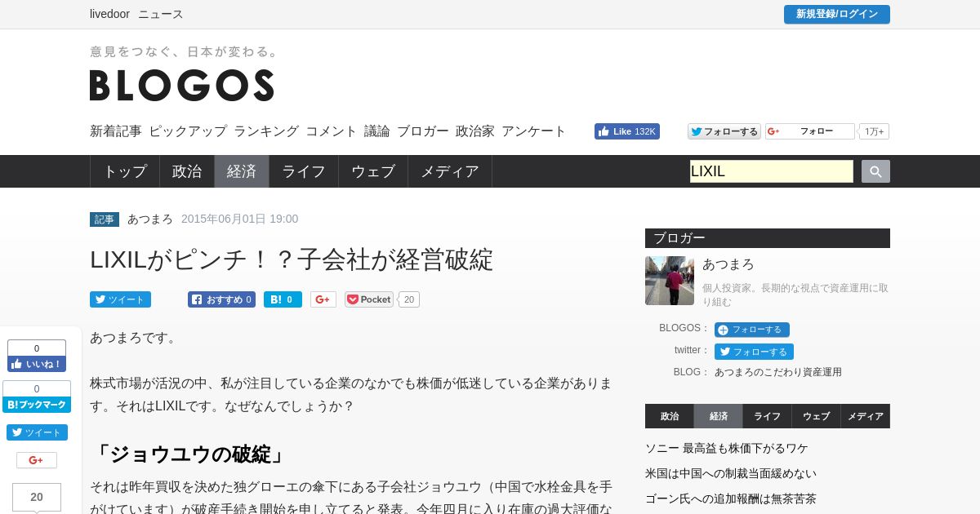Click the ブロガー sidebar header
This screenshot has height=514, width=980.
pyautogui.click(x=768, y=238)
